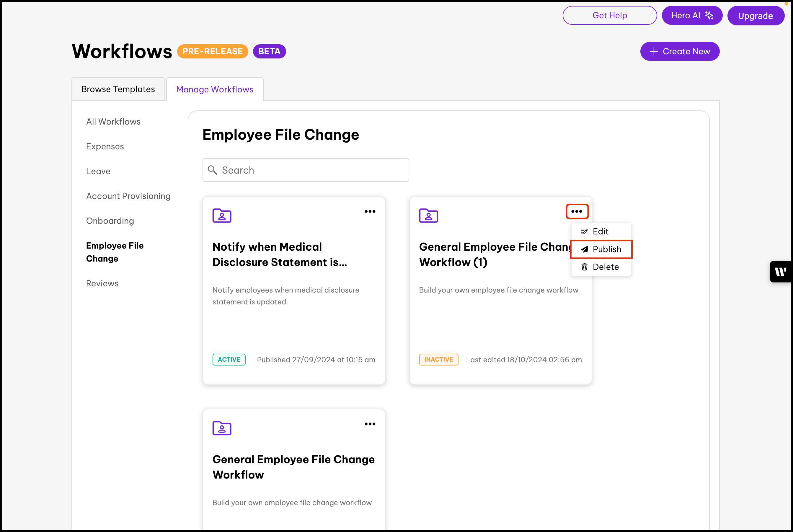Viewport: 793px width, 532px height.
Task: Open Hero AI assistant
Action: tap(691, 15)
